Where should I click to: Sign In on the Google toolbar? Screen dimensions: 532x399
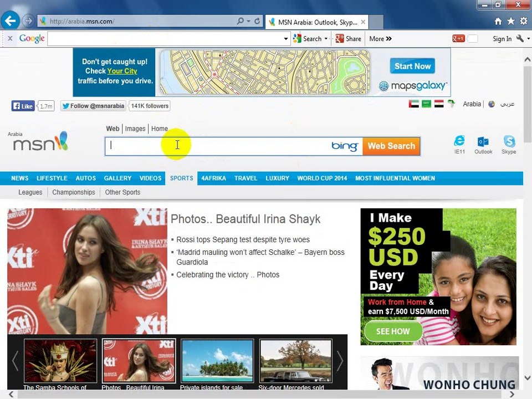click(x=502, y=39)
